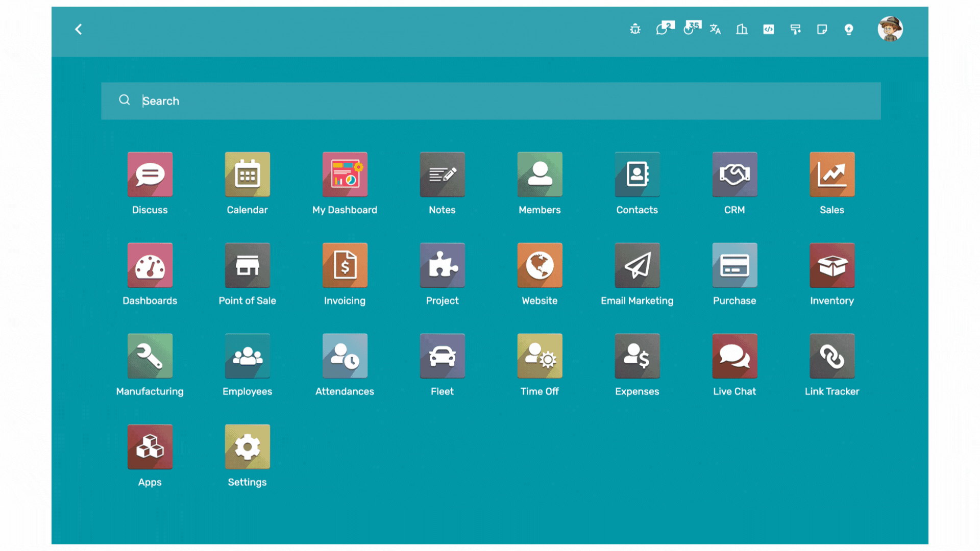Open the debug bug icon menu
980x551 pixels.
[x=635, y=29]
